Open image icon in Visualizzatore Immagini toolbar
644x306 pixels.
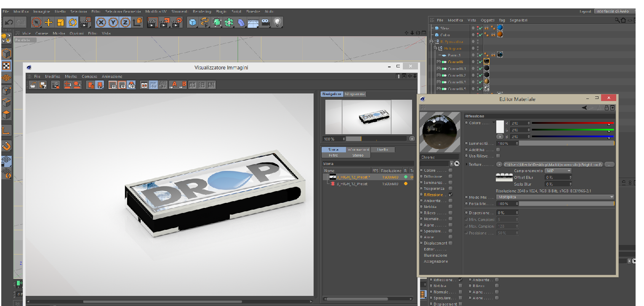pyautogui.click(x=33, y=85)
